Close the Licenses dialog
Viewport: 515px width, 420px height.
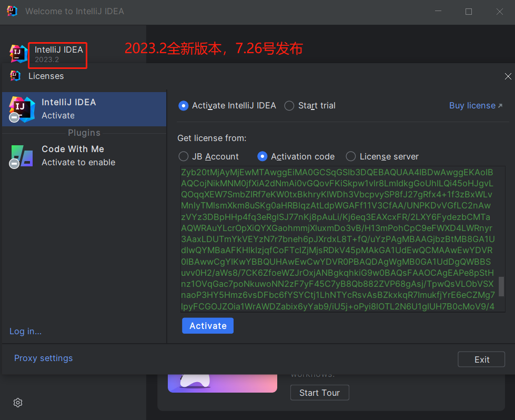pyautogui.click(x=508, y=76)
